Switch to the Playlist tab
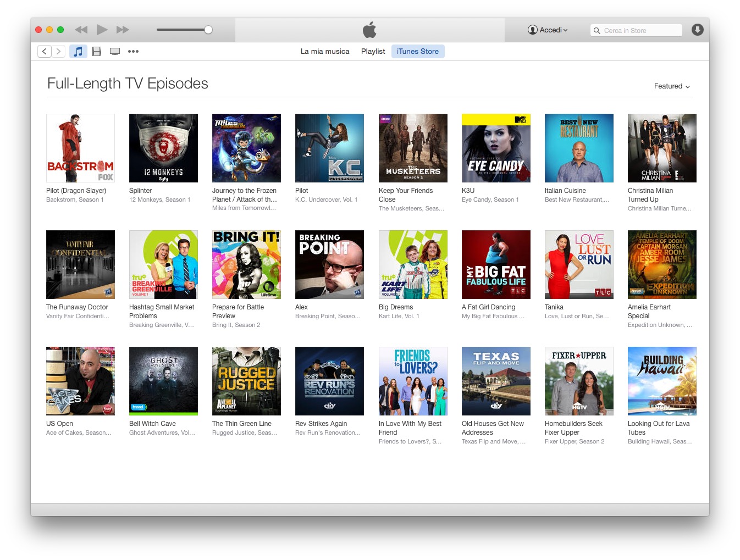Screen dimensions: 740x560 pos(373,51)
